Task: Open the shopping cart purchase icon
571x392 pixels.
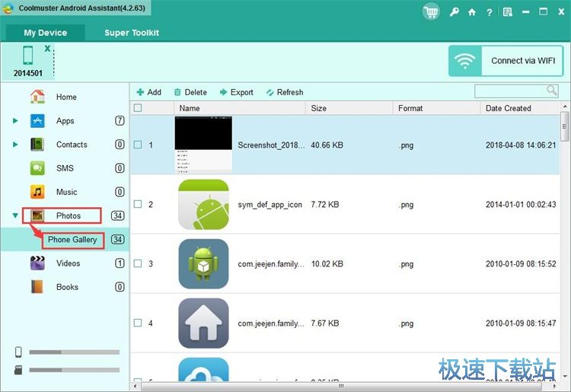Action: pyautogui.click(x=432, y=11)
